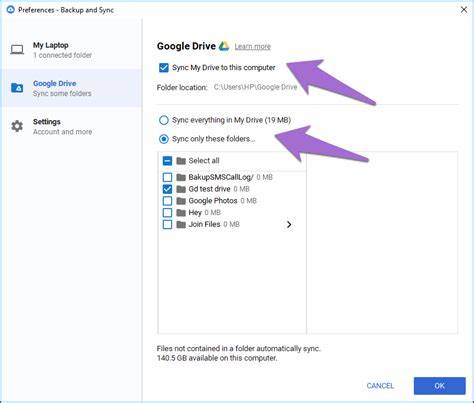Check the Join Files folder checkbox

pyautogui.click(x=167, y=224)
